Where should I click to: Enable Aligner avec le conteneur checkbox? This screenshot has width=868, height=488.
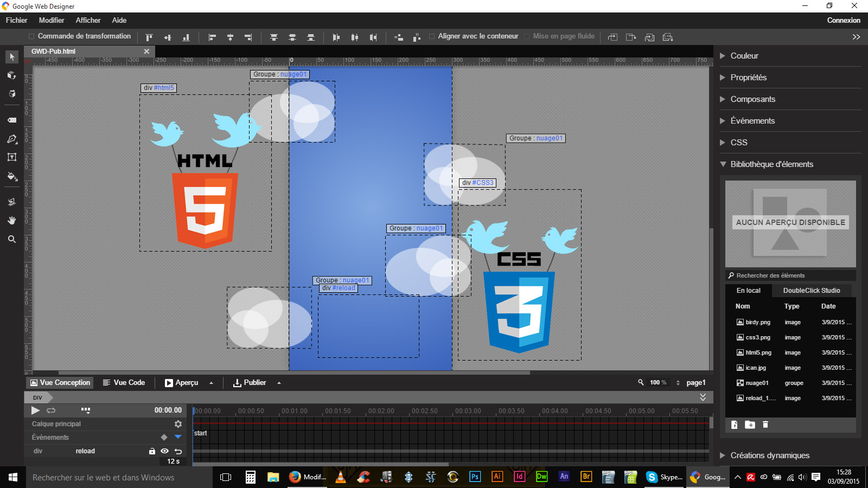click(x=432, y=36)
